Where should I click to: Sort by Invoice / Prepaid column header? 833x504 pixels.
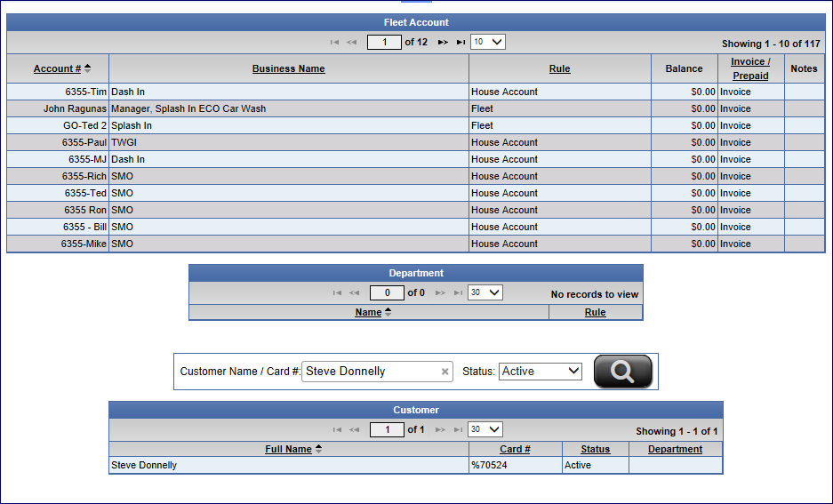(750, 68)
